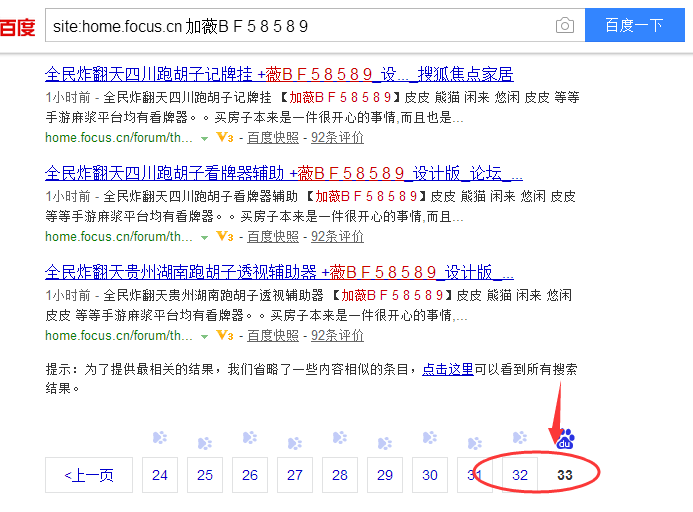Click the paw icon above page 24
Image resolution: width=693 pixels, height=512 pixels.
click(x=160, y=438)
